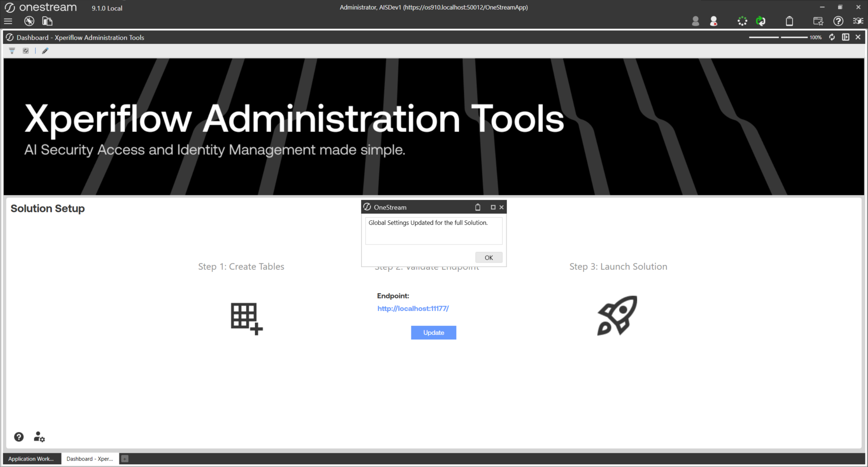The image size is (868, 467).
Task: Open the task activity spinner icon
Action: tap(742, 21)
